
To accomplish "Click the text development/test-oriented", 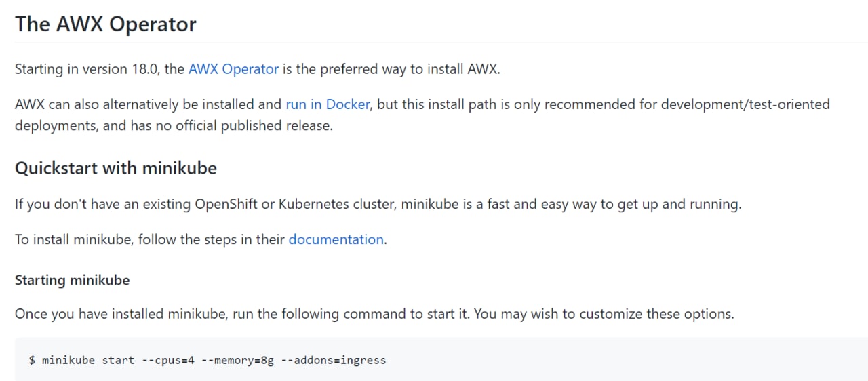I will (745, 104).
